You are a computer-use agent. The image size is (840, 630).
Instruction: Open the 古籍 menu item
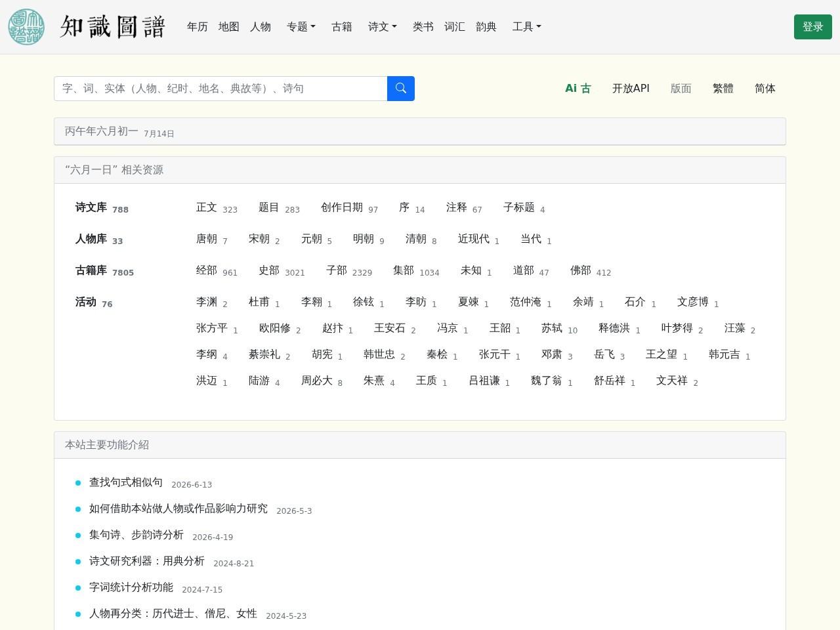pyautogui.click(x=342, y=27)
